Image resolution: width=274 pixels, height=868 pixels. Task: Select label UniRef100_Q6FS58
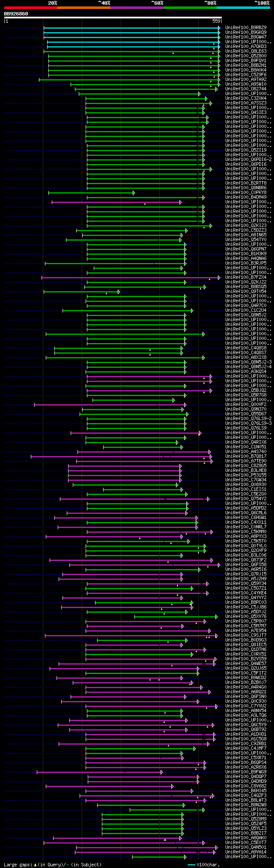coord(246,564)
